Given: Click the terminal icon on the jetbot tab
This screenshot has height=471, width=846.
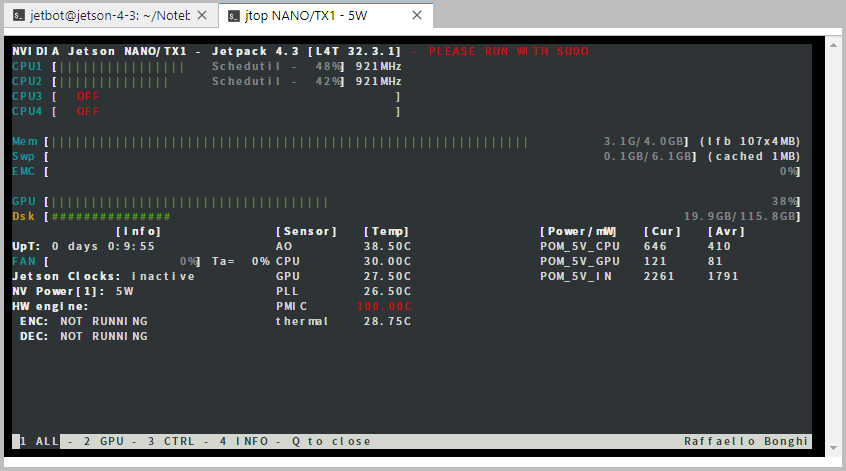Looking at the screenshot, I should point(19,16).
